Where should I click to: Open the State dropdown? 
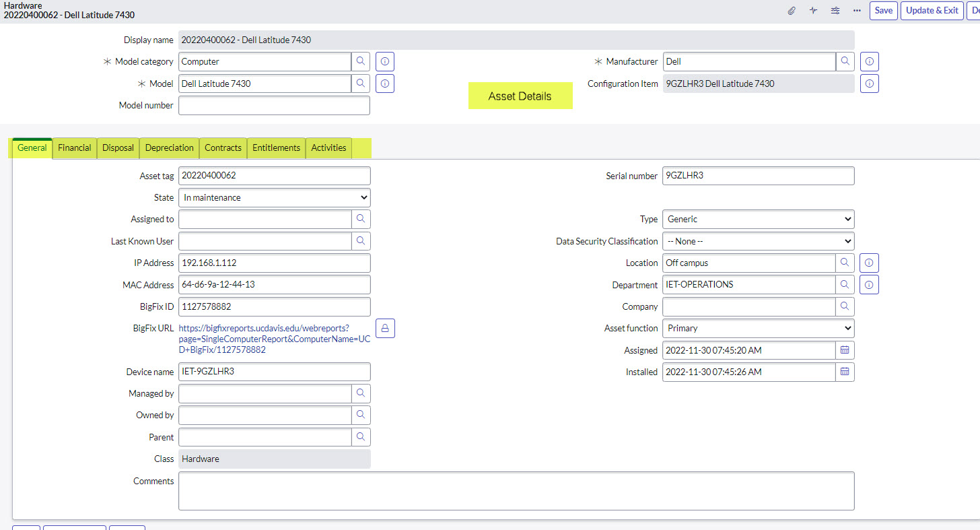[275, 197]
